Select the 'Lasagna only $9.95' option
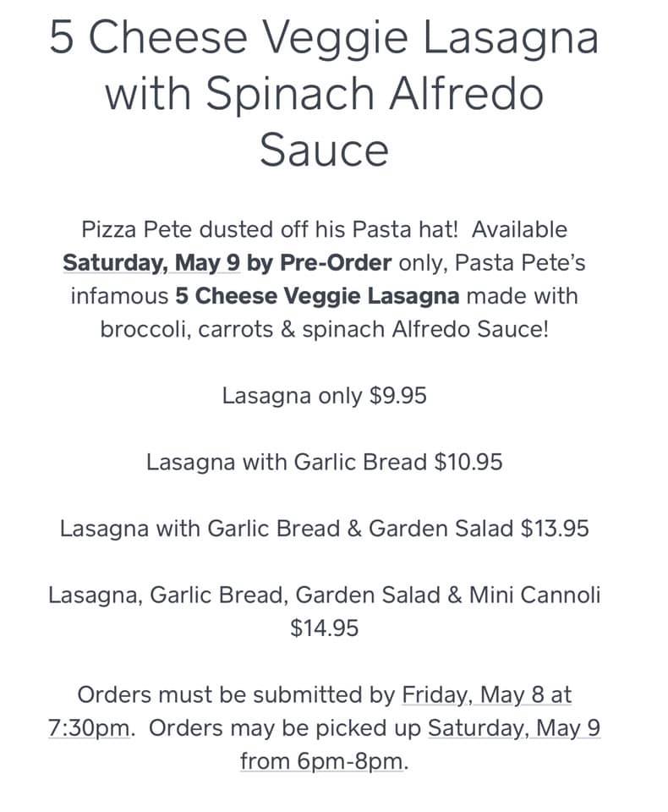The width and height of the screenshot is (668, 812). [x=325, y=396]
